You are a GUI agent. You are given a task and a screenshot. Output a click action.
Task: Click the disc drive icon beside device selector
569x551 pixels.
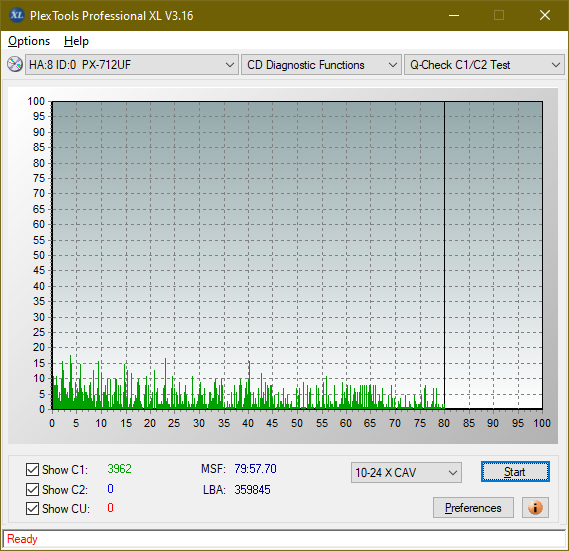[15, 65]
